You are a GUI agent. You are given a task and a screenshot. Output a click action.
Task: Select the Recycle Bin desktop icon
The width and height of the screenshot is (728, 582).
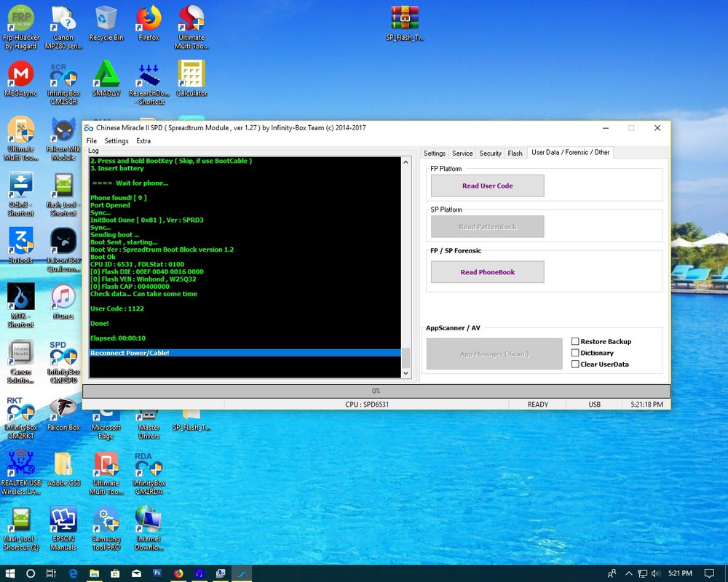[106, 23]
